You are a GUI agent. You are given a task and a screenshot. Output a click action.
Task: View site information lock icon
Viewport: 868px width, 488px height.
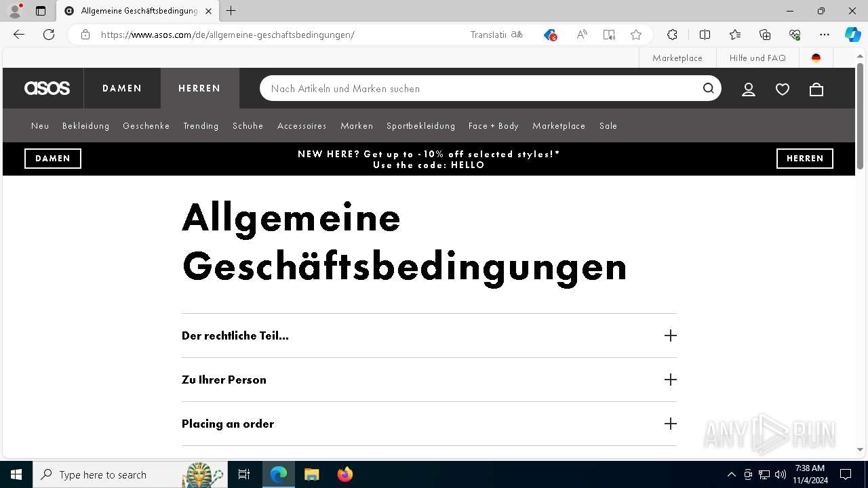click(x=85, y=35)
